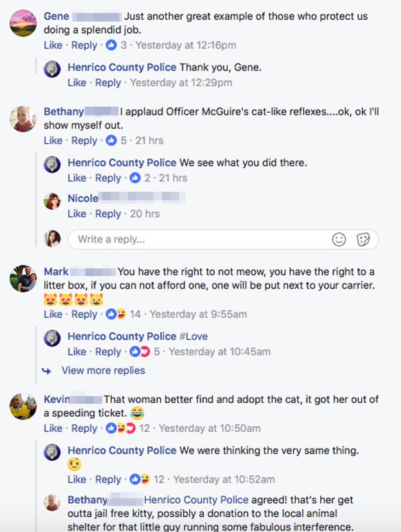The height and width of the screenshot is (532, 401).
Task: Reply to Mark's litter box comment
Action: (x=84, y=314)
